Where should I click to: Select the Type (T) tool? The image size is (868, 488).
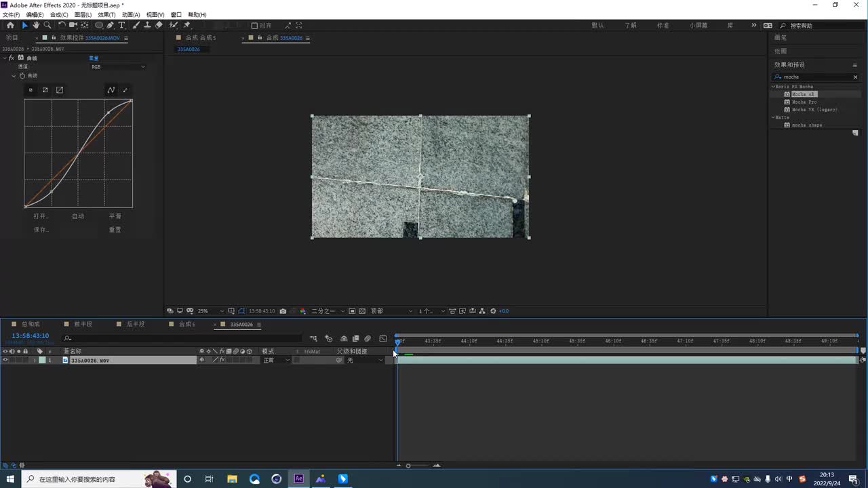pyautogui.click(x=122, y=25)
